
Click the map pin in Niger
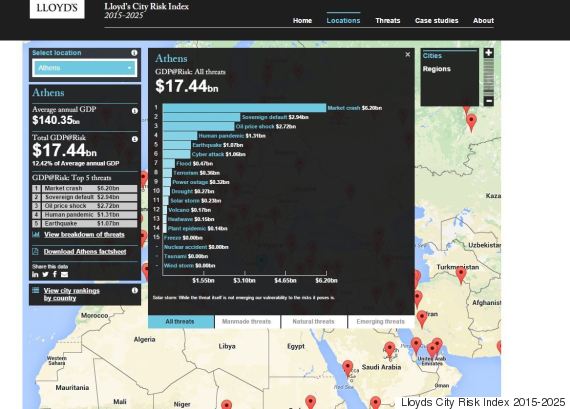[x=226, y=404]
